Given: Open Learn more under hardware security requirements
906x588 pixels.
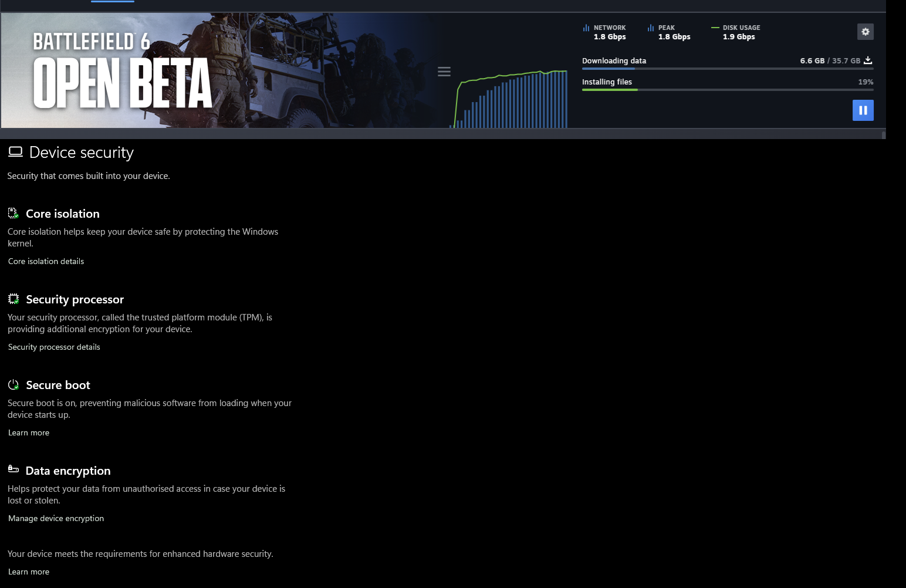Looking at the screenshot, I should coord(29,572).
